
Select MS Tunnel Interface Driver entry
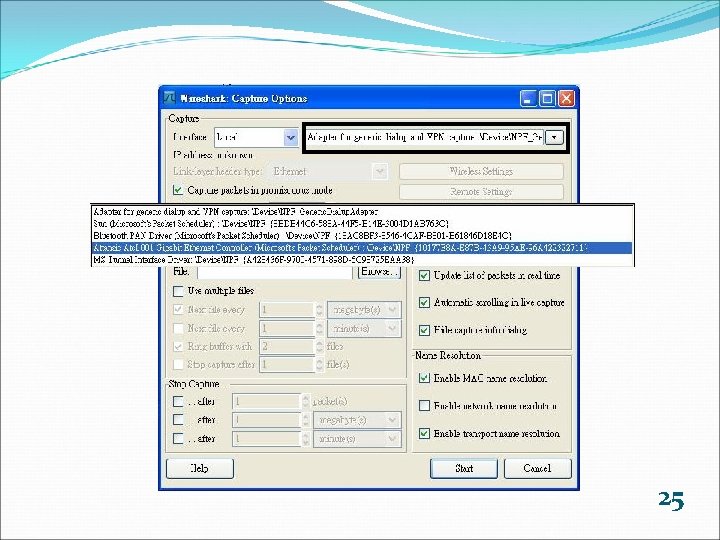click(x=362, y=259)
